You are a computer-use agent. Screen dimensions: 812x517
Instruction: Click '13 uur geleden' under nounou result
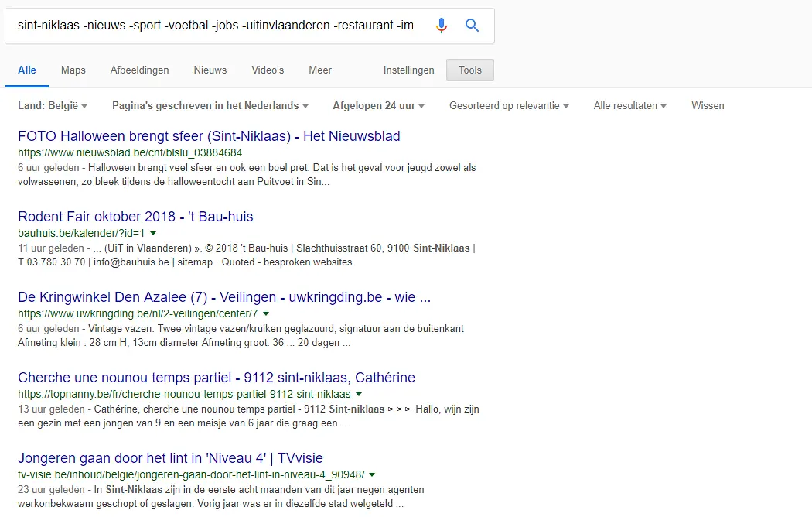tap(51, 409)
